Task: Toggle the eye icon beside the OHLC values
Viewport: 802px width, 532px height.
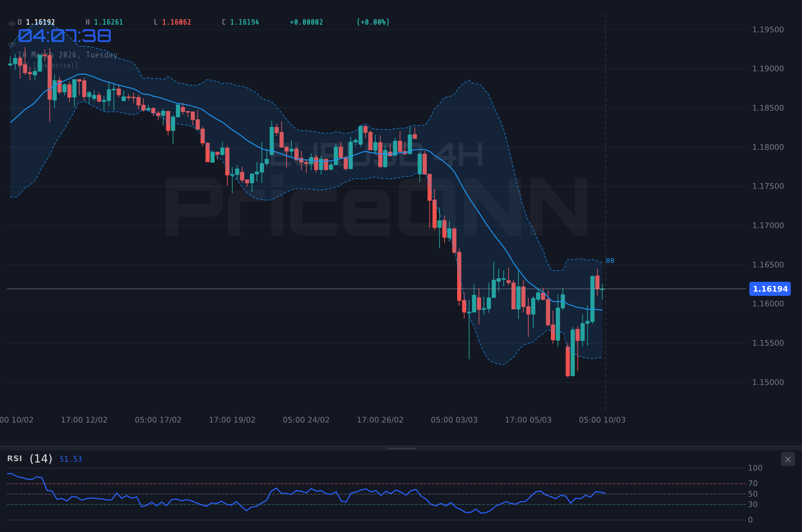Action: (12, 24)
